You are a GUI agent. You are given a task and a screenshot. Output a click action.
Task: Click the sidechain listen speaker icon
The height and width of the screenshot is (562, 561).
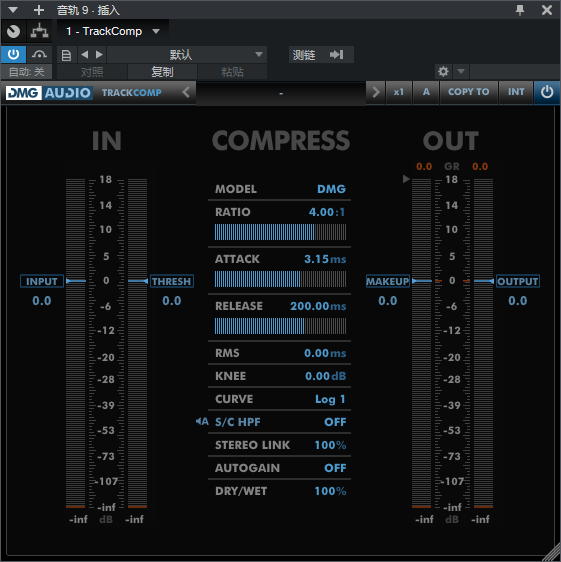point(202,422)
